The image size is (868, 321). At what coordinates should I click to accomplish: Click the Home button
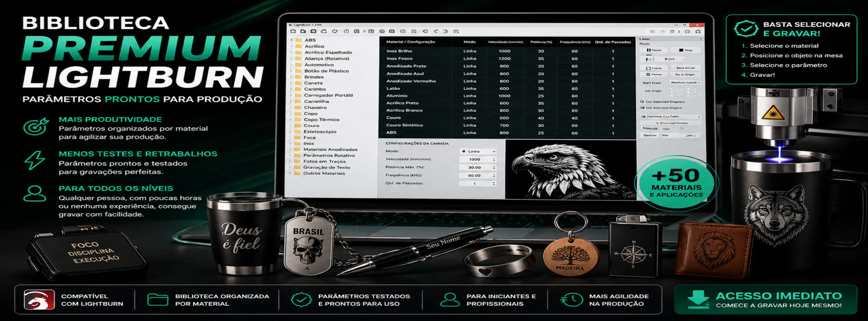(654, 74)
